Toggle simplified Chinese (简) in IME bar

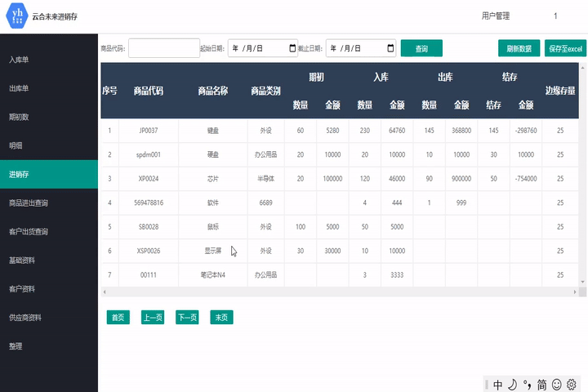coord(541,385)
